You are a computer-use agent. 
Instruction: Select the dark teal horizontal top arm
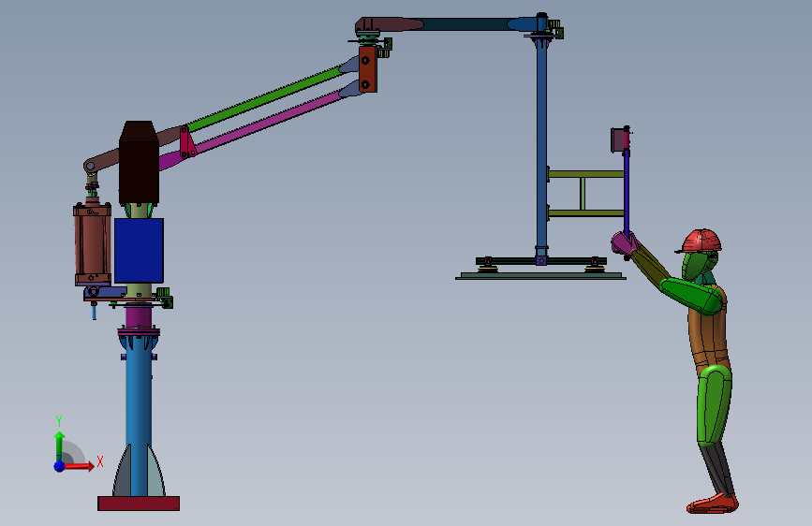tap(466, 23)
